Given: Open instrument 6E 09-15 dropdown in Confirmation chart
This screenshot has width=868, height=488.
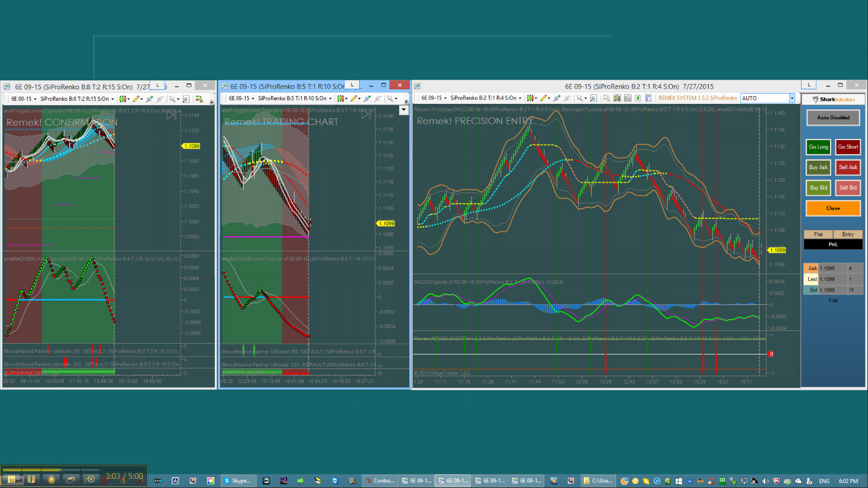Looking at the screenshot, I should (24, 98).
